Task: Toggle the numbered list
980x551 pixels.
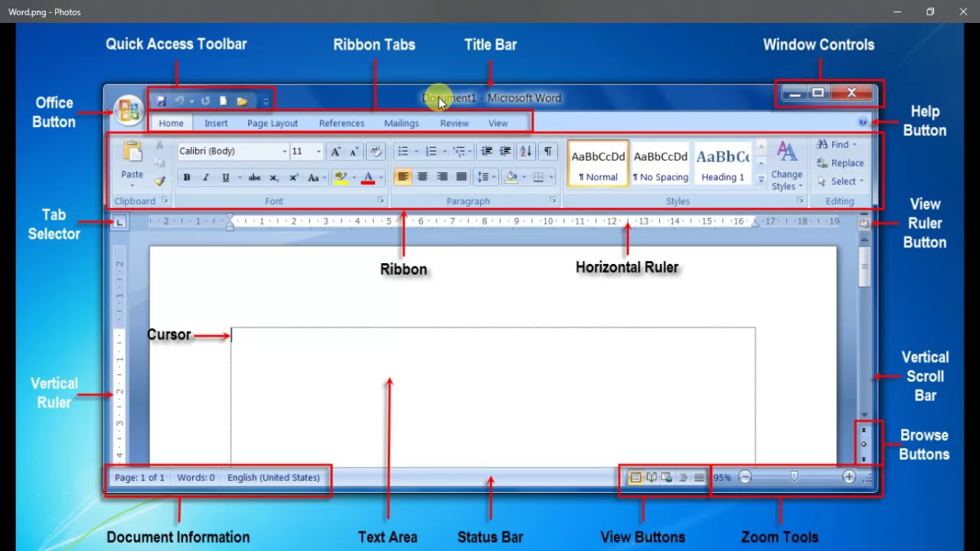Action: (x=431, y=151)
